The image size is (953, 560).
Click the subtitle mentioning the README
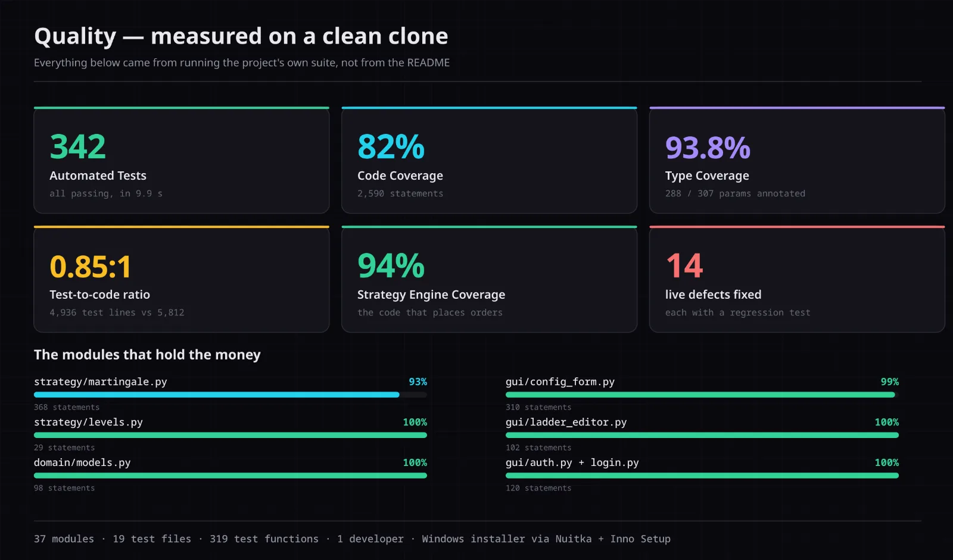point(242,62)
